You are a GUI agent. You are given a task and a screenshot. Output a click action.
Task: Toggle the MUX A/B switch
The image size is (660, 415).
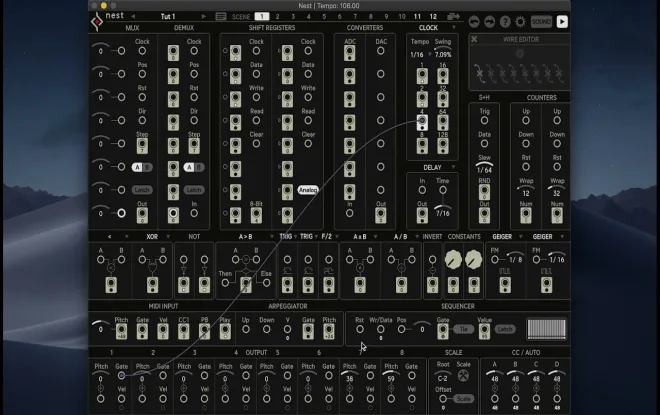tap(142, 167)
